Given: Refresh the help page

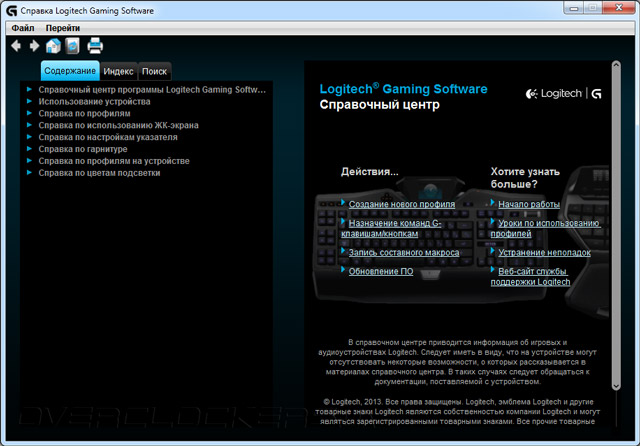Looking at the screenshot, I should tap(72, 46).
